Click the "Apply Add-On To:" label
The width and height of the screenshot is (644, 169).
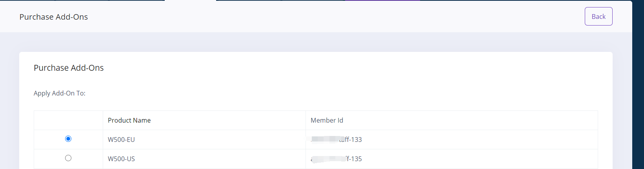(60, 93)
